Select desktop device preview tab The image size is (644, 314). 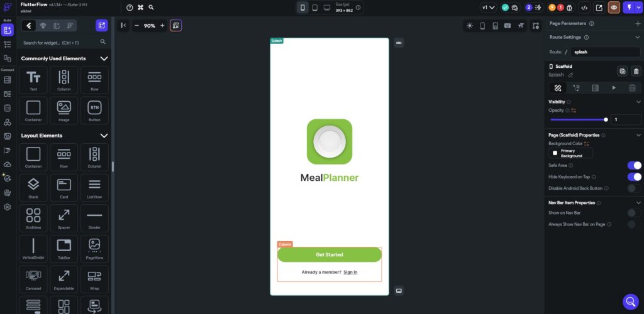pos(327,8)
